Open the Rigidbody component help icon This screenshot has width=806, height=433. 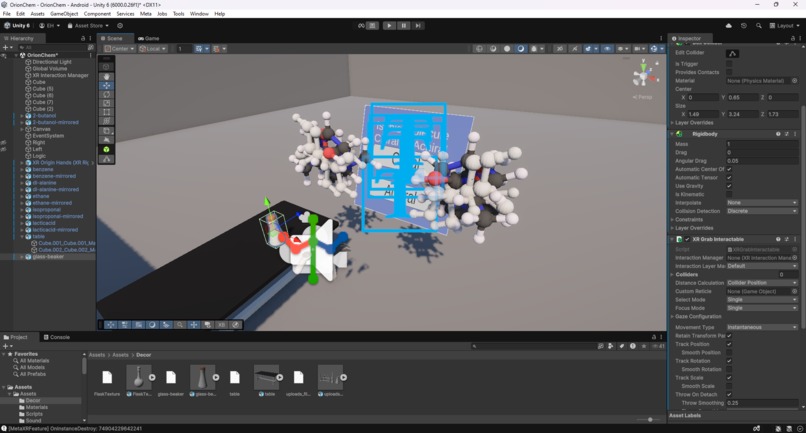[778, 134]
